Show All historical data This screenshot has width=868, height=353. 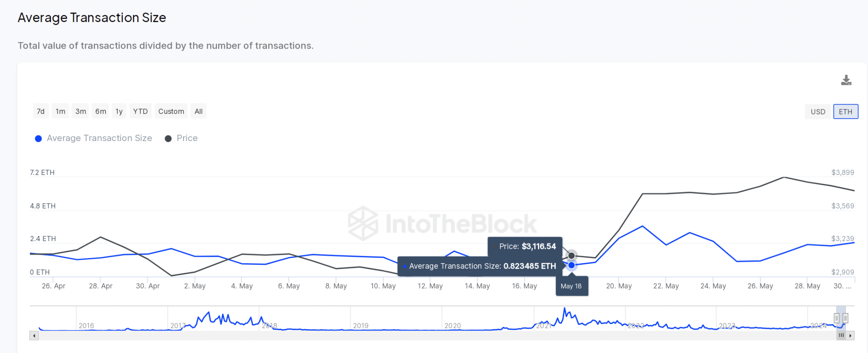click(198, 111)
